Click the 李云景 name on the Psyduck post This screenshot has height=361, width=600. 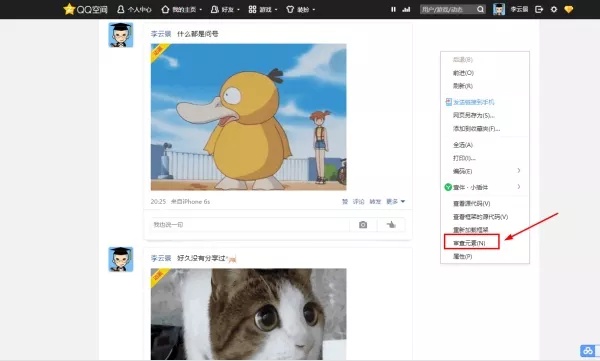(x=161, y=34)
